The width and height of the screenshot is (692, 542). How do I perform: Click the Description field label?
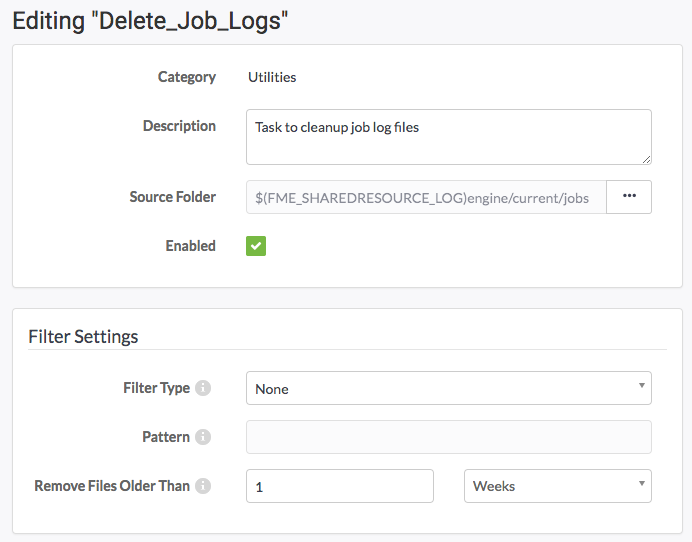(179, 126)
